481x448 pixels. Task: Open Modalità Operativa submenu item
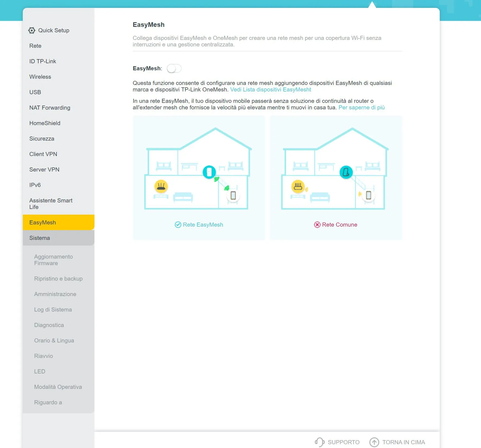[x=59, y=387]
